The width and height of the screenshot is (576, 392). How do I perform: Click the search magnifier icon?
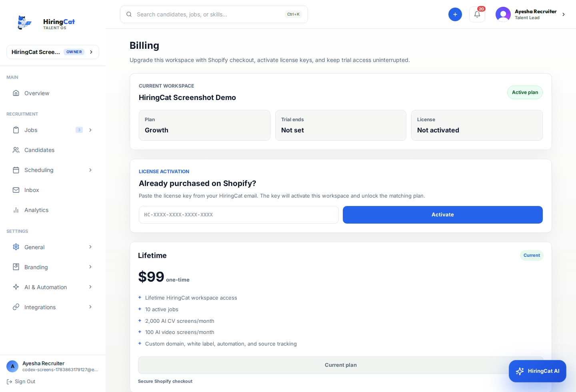(x=129, y=14)
